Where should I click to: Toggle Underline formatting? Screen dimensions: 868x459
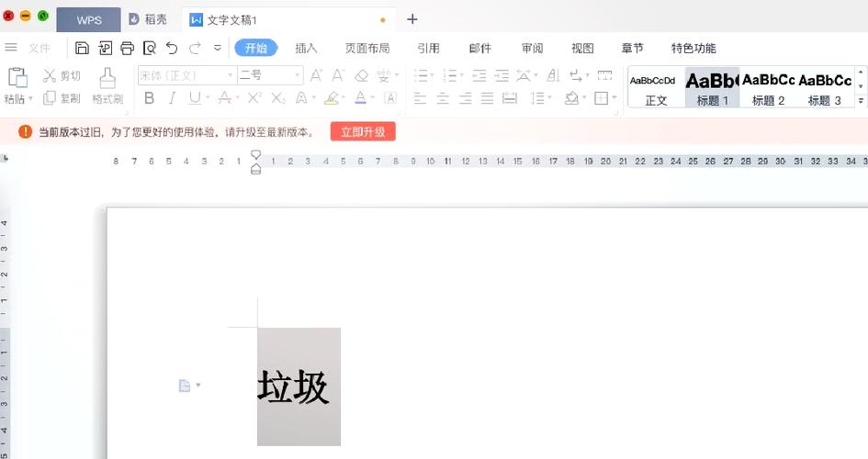pos(195,98)
